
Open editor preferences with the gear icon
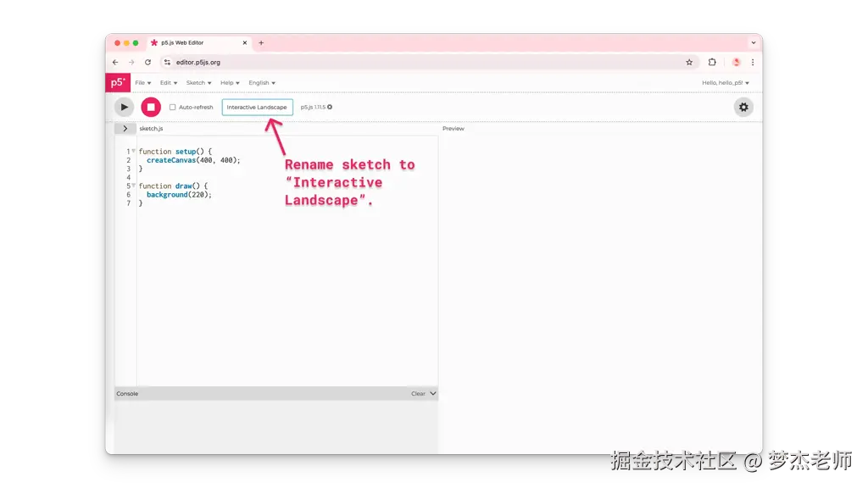pyautogui.click(x=743, y=107)
